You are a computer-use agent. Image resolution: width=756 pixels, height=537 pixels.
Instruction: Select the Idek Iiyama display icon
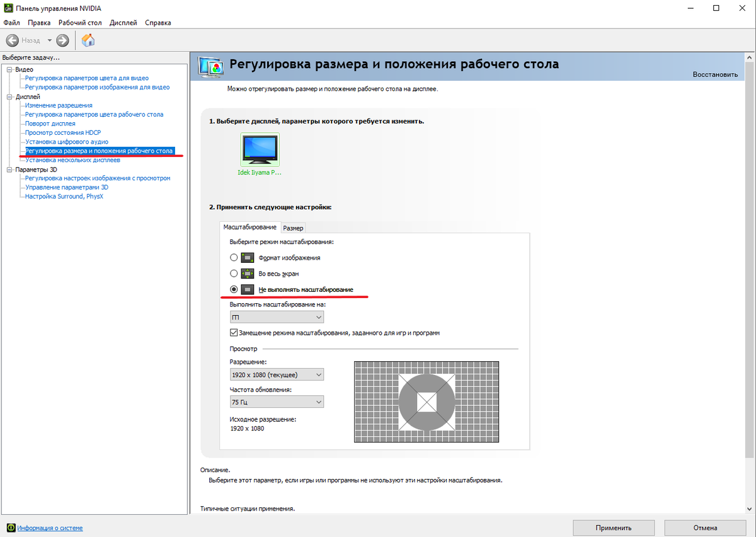coord(260,150)
